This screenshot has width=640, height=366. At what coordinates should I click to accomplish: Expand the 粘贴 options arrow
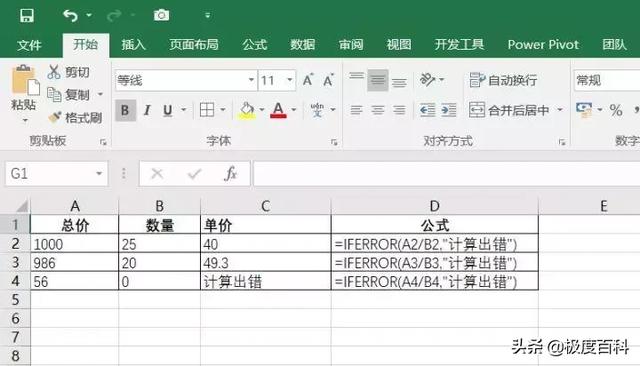click(25, 120)
